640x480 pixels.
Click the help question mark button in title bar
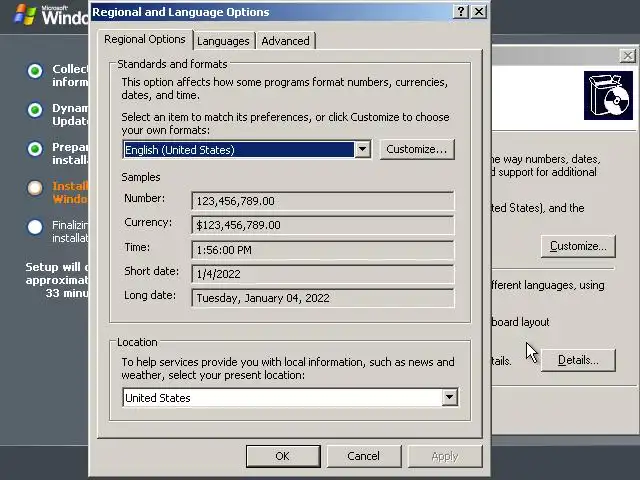pos(461,12)
